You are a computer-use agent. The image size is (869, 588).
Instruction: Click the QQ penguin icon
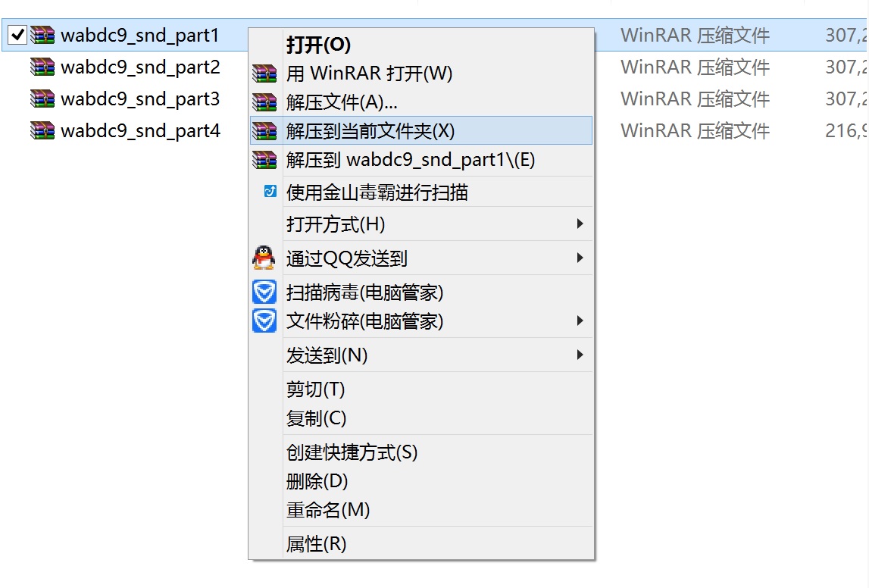[x=264, y=258]
